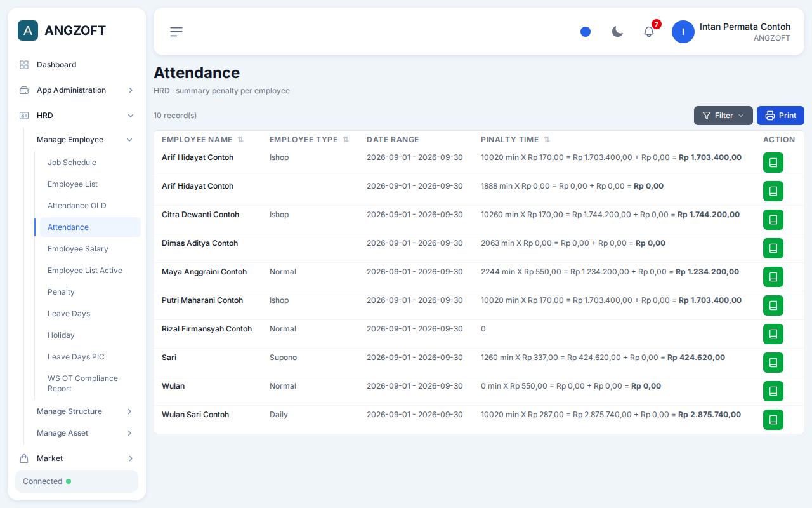Open detail action for Wulan Sari Contoh
The width and height of the screenshot is (812, 508).
(773, 420)
